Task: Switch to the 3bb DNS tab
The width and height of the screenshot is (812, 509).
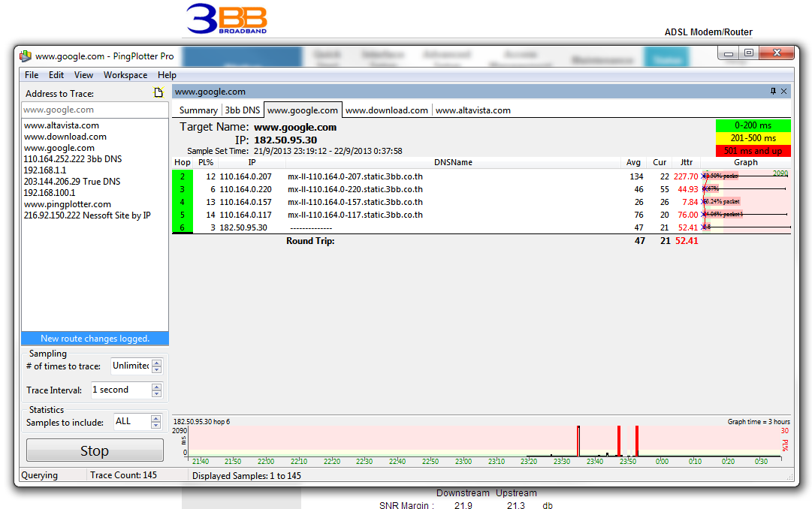Action: [243, 110]
